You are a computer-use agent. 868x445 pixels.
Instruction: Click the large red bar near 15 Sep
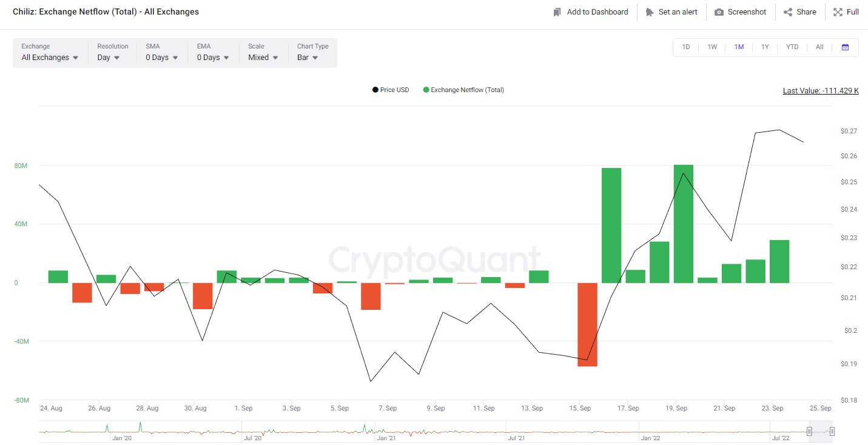(587, 324)
